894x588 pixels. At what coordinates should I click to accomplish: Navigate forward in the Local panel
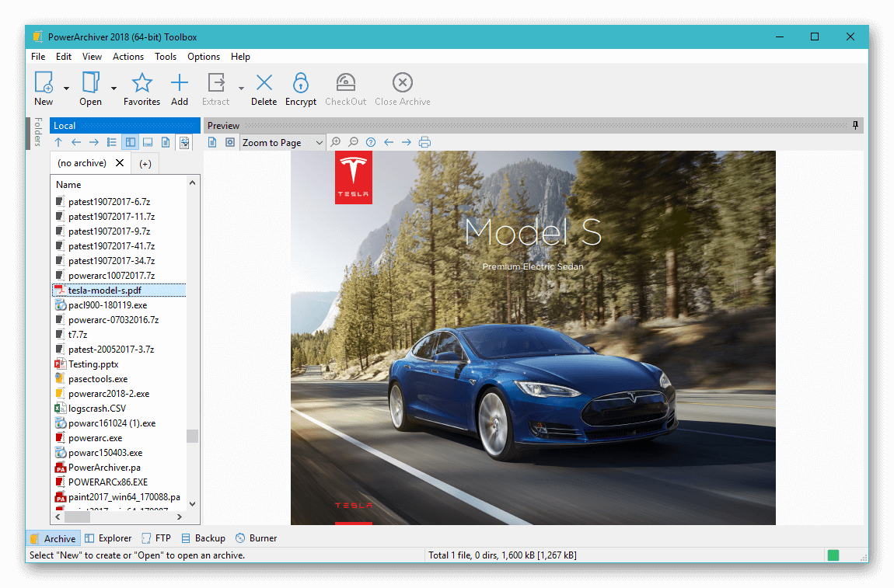click(x=94, y=142)
